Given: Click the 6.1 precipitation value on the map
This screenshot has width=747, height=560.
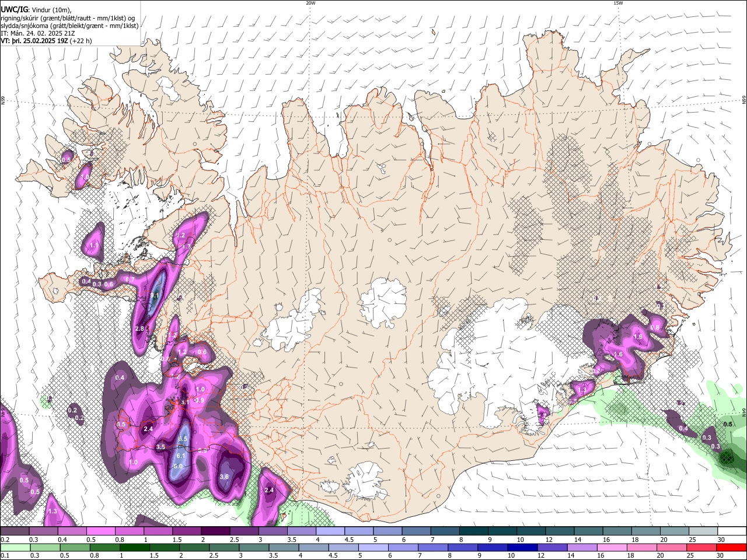Looking at the screenshot, I should click(181, 456).
